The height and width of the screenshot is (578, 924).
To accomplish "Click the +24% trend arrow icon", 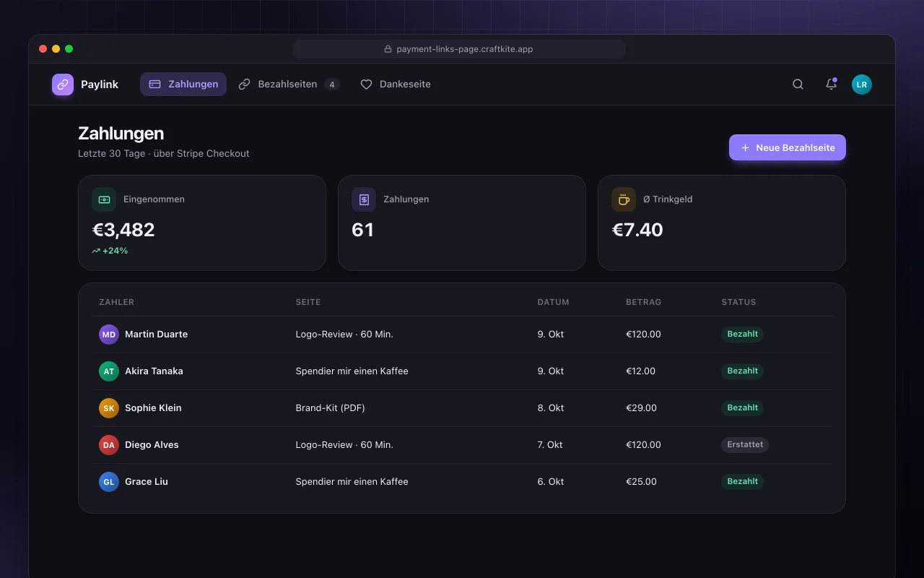I will [x=96, y=251].
